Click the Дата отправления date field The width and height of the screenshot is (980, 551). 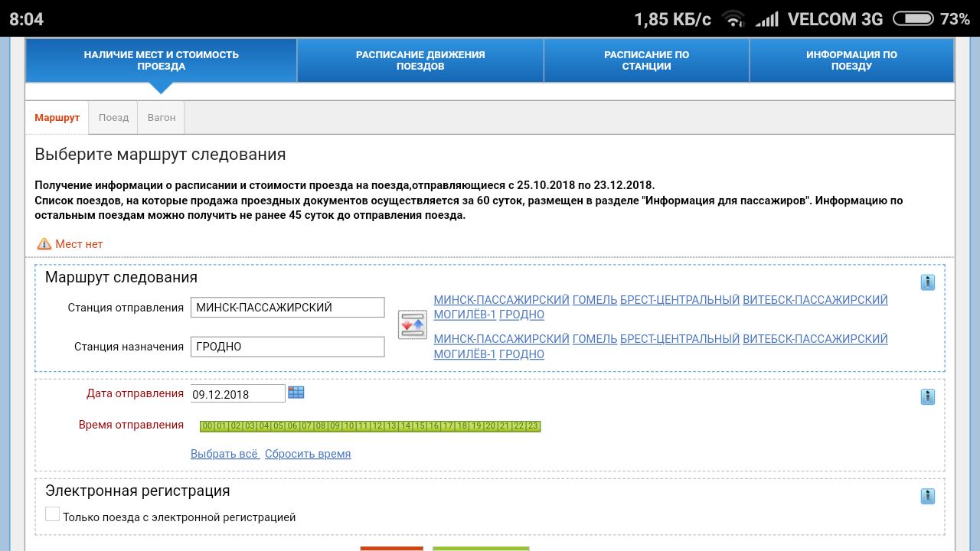pos(237,394)
